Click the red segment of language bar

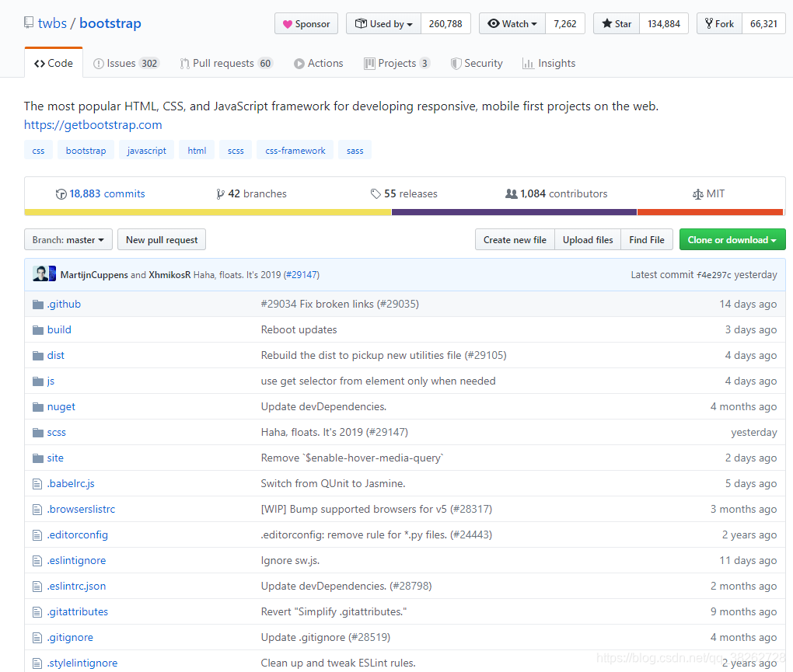710,212
